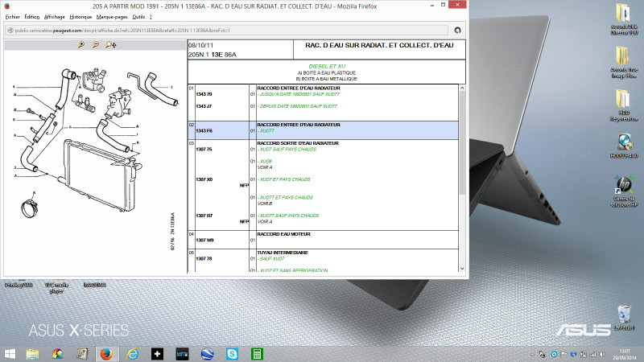Click the servicebox.peugeot.com URL field

(x=227, y=31)
